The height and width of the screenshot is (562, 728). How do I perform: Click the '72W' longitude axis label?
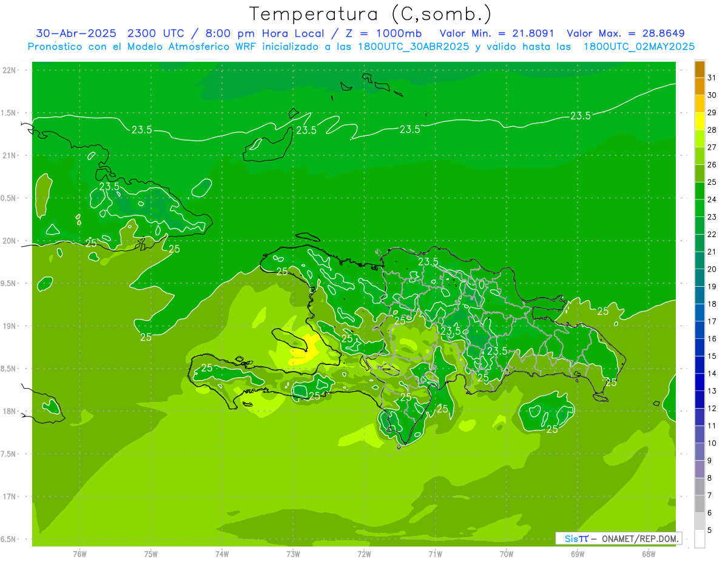(x=364, y=554)
